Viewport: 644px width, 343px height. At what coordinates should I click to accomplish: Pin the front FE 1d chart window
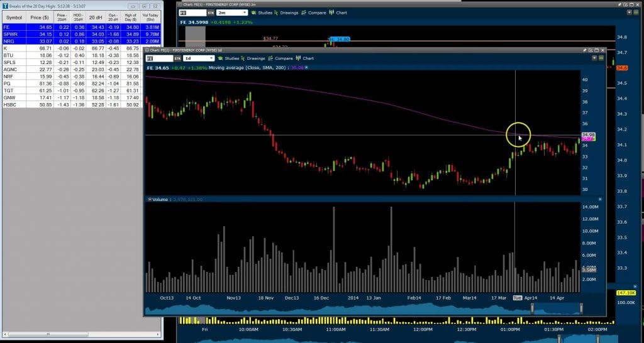click(x=584, y=50)
